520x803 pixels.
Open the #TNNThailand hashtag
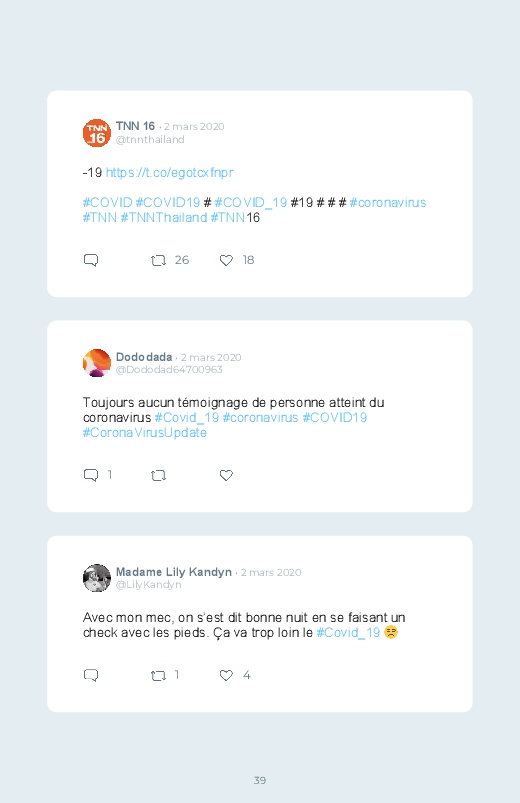click(x=164, y=218)
